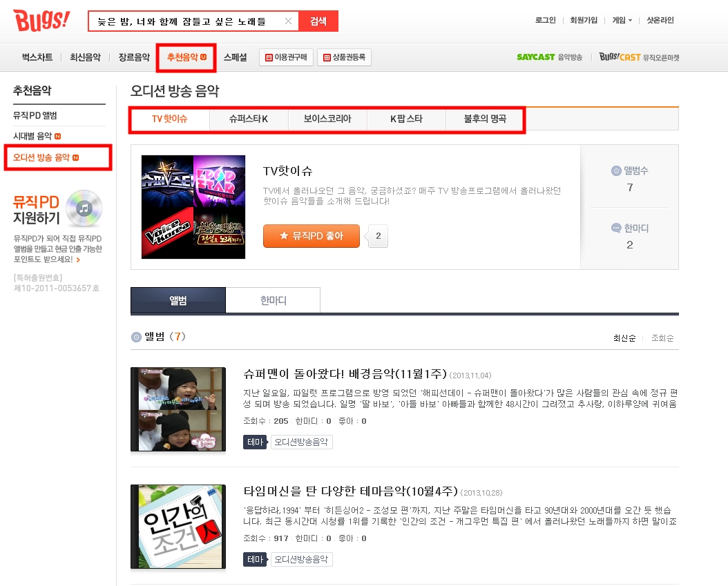The height and width of the screenshot is (586, 728).
Task: Click the 뮤직PD 좋아 star button
Action: [312, 235]
